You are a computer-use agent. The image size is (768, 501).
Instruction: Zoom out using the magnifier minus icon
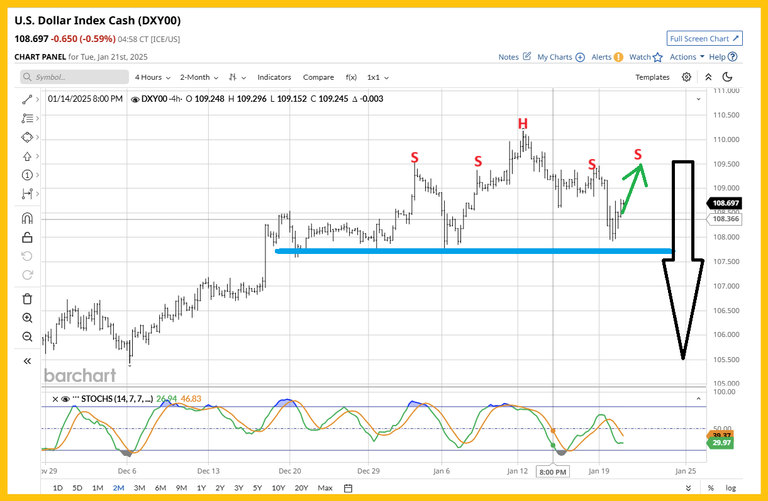click(27, 337)
